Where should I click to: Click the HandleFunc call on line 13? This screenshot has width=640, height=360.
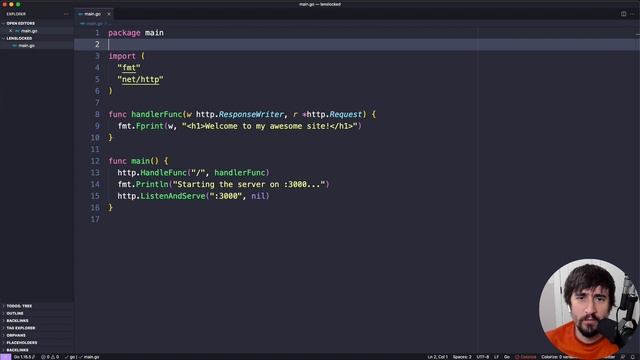pyautogui.click(x=163, y=173)
